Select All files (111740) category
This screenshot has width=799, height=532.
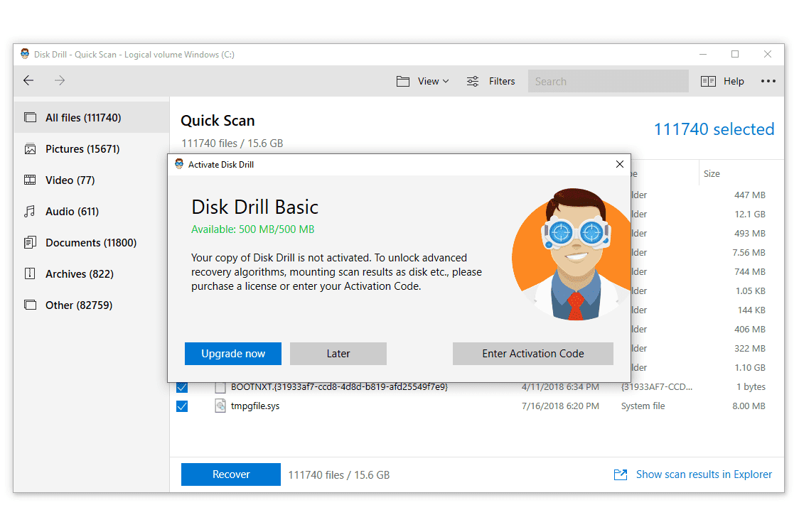pyautogui.click(x=92, y=118)
